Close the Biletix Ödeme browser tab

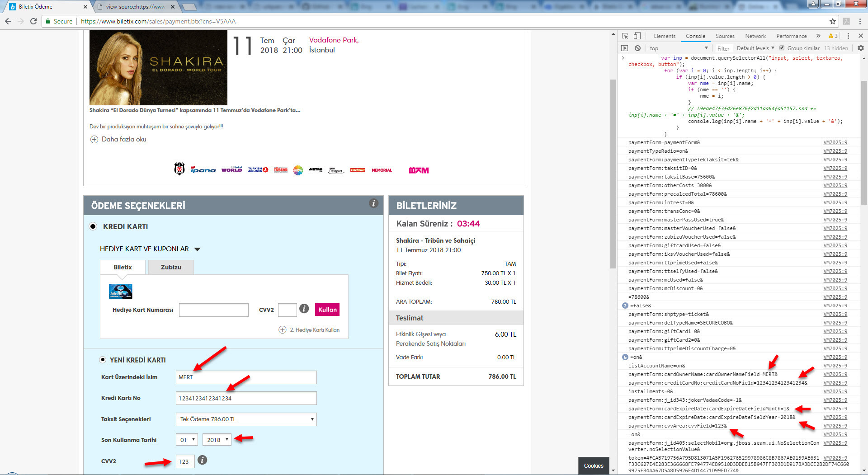click(x=85, y=7)
